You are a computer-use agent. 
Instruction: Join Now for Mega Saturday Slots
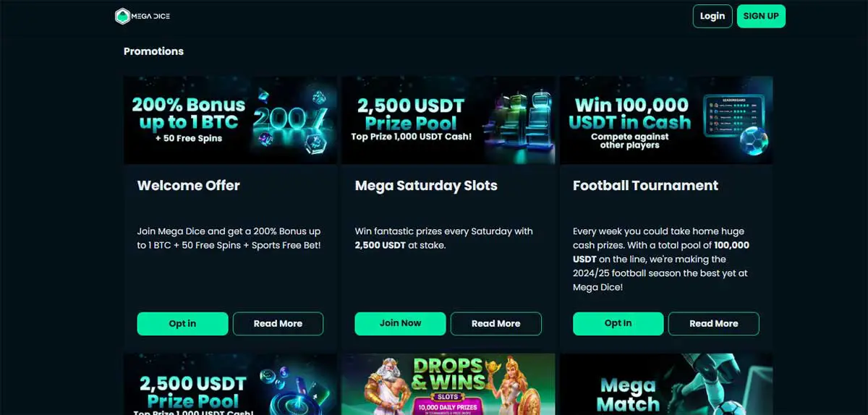pyautogui.click(x=400, y=324)
